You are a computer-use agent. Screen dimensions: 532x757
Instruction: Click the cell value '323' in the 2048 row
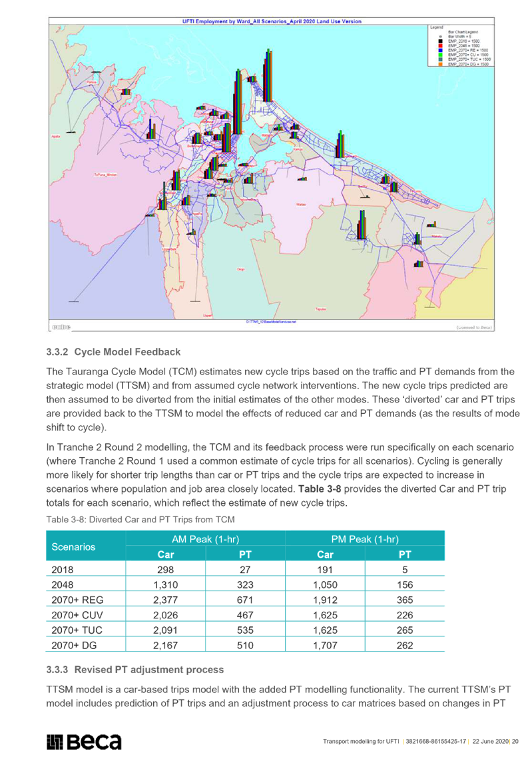245,584
